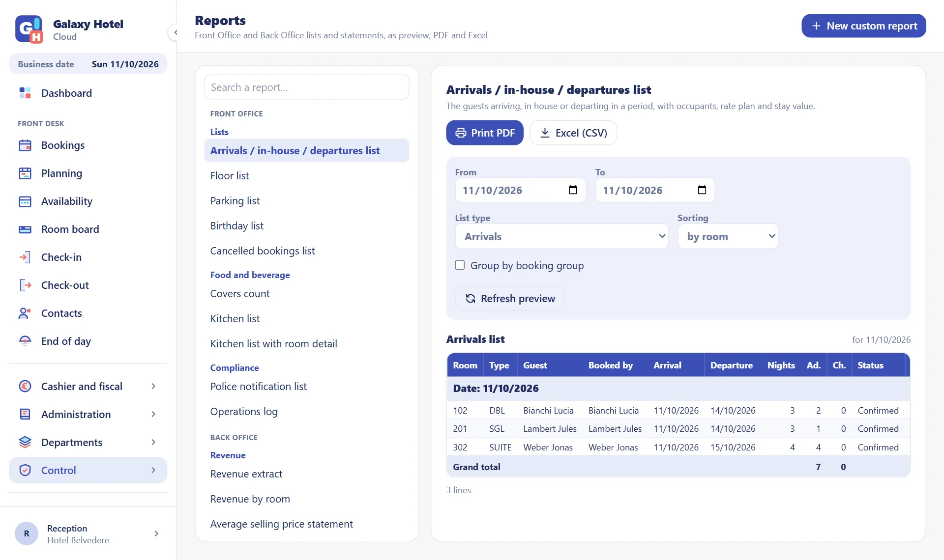Open Revenue extract report
This screenshot has width=944, height=560.
tap(307, 474)
